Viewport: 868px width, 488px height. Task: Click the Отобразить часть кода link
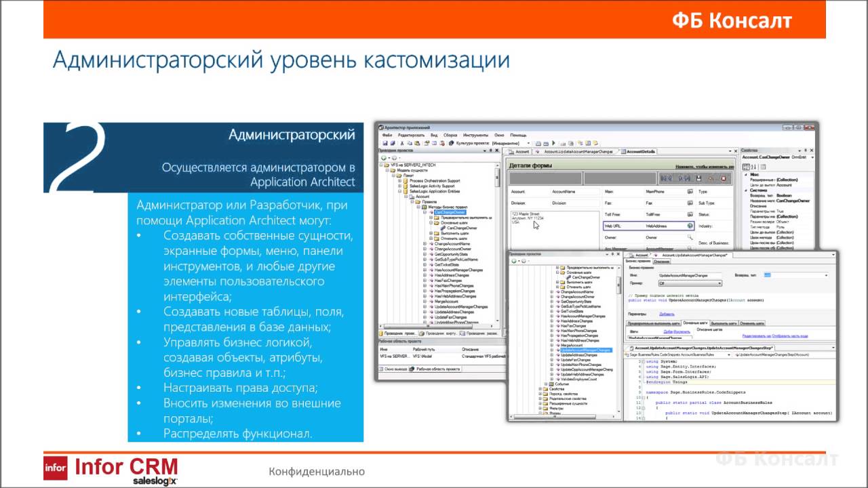tap(790, 336)
